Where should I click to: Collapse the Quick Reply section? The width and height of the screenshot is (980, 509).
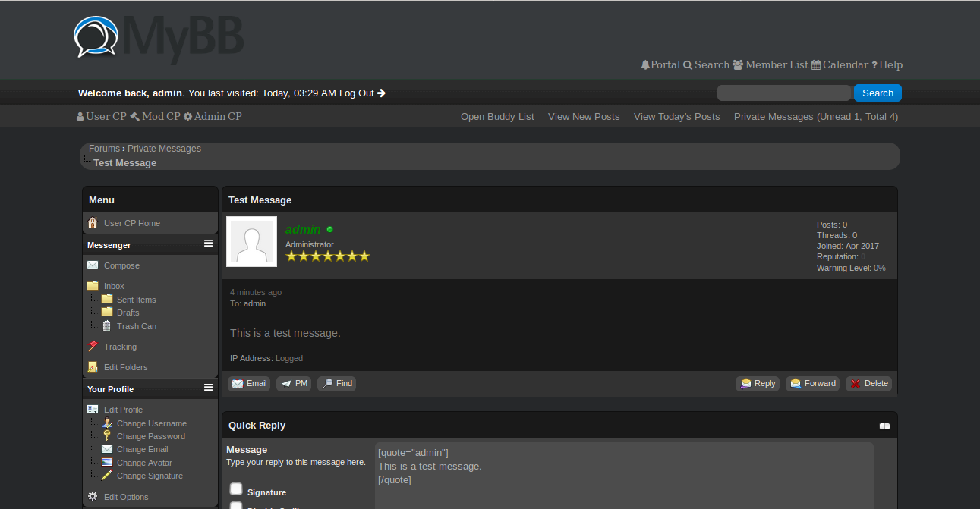(884, 426)
